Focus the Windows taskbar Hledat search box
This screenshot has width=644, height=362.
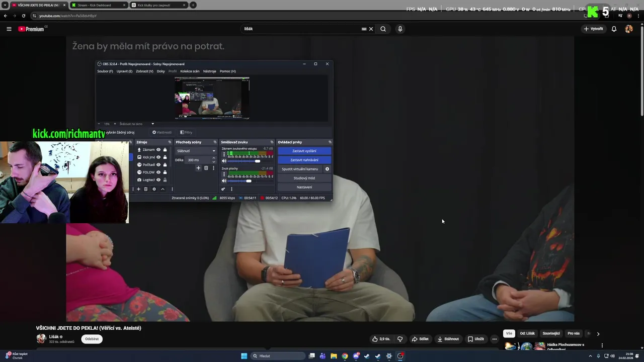tap(278, 356)
